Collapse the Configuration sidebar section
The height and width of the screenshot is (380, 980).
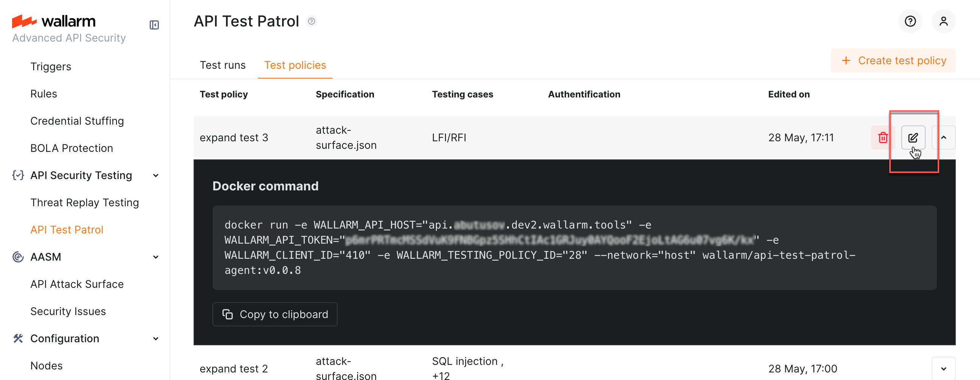[156, 338]
